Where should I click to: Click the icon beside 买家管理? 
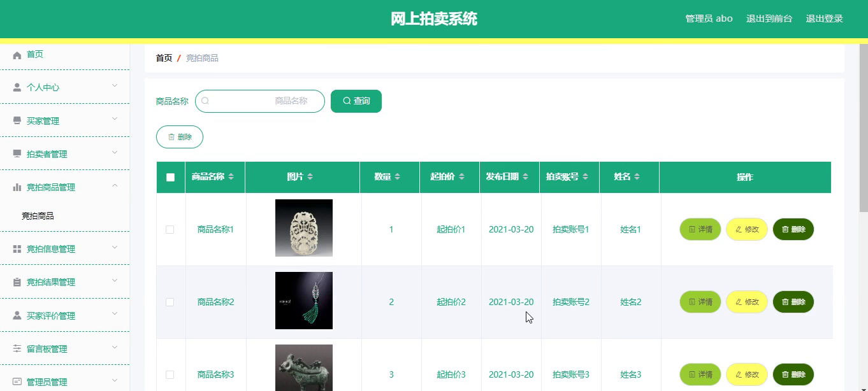click(x=17, y=121)
